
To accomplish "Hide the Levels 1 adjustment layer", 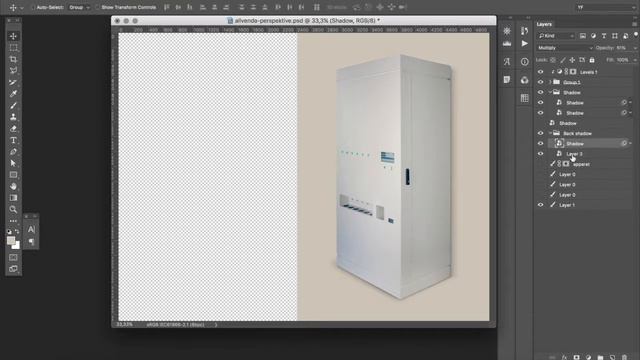I will click(x=540, y=72).
